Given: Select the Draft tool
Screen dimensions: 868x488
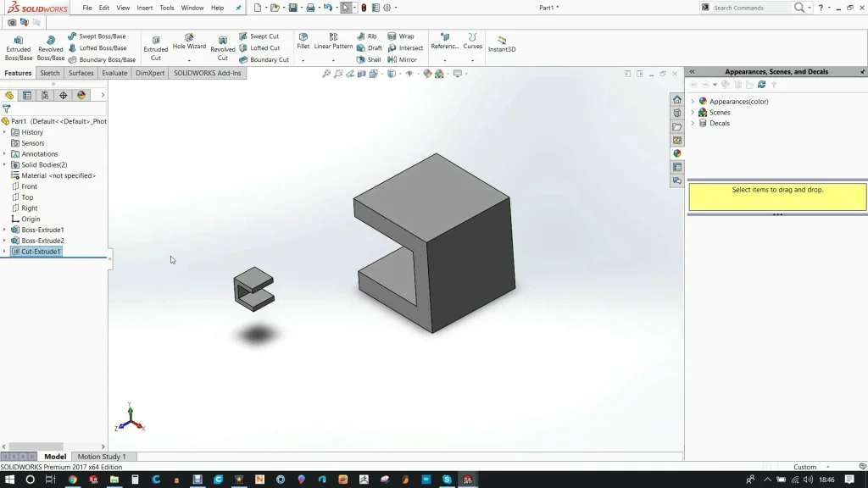Looking at the screenshot, I should coord(370,48).
